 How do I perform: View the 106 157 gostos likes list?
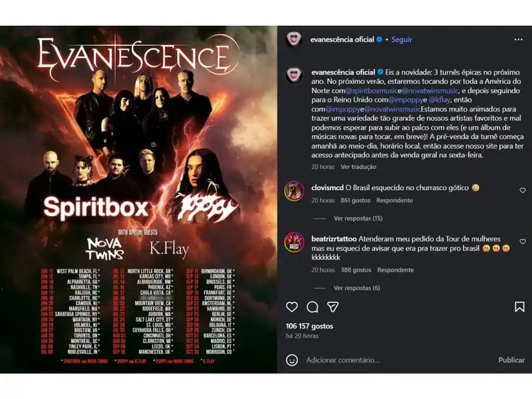[309, 326]
